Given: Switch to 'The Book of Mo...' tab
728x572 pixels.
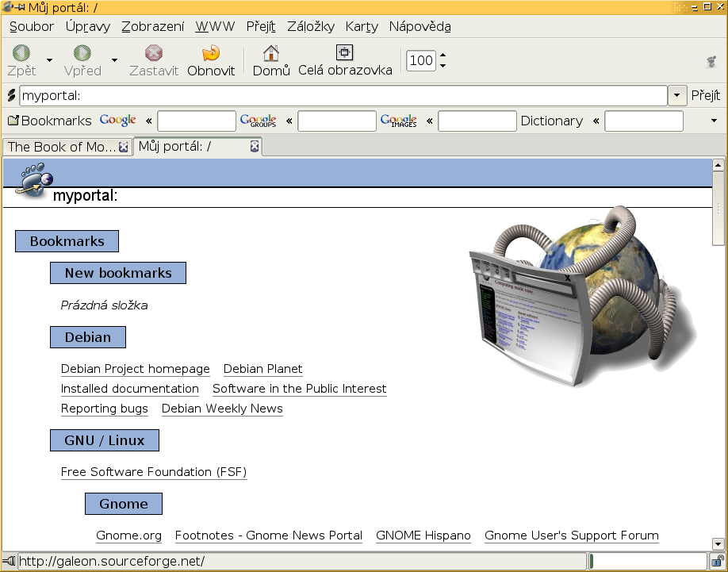Looking at the screenshot, I should (61, 147).
